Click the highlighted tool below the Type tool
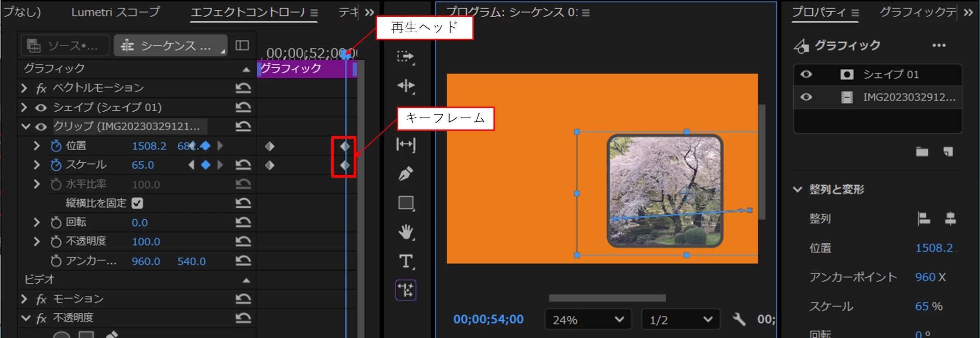Image resolution: width=980 pixels, height=338 pixels. pos(406,290)
